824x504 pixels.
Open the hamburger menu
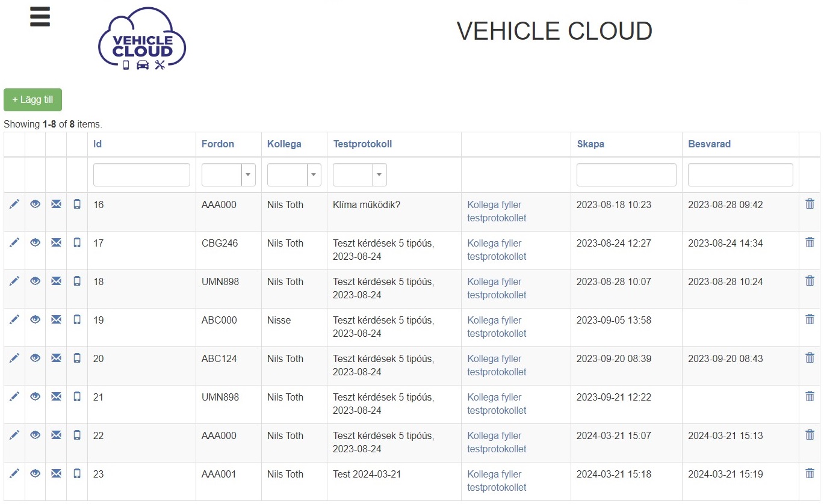point(40,17)
